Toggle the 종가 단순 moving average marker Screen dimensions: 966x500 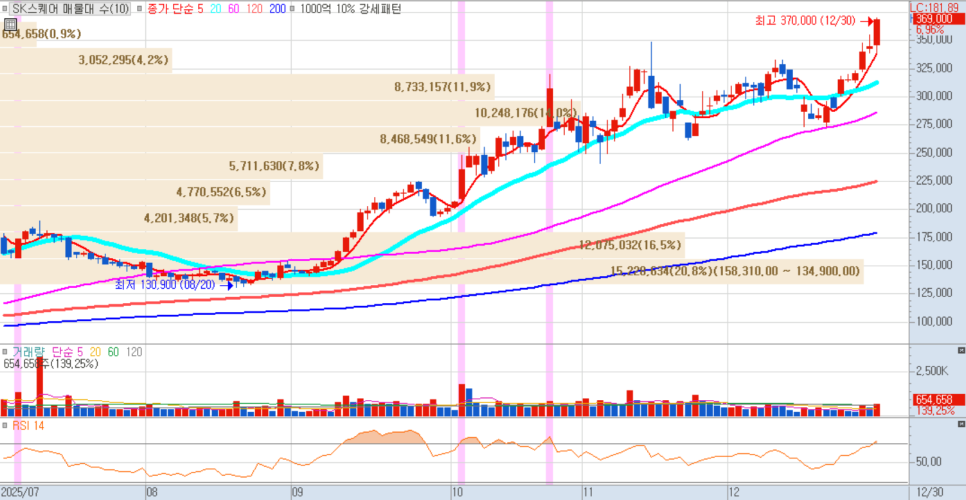click(x=138, y=9)
